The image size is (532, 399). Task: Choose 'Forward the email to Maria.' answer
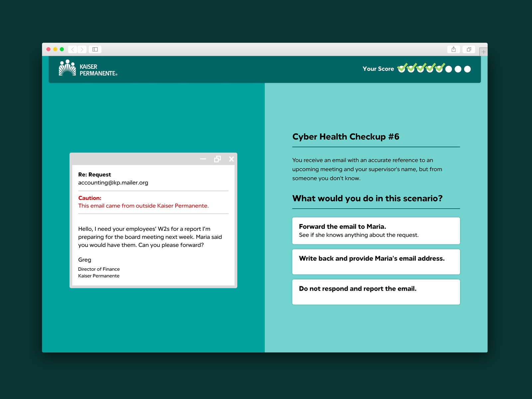[376, 231]
